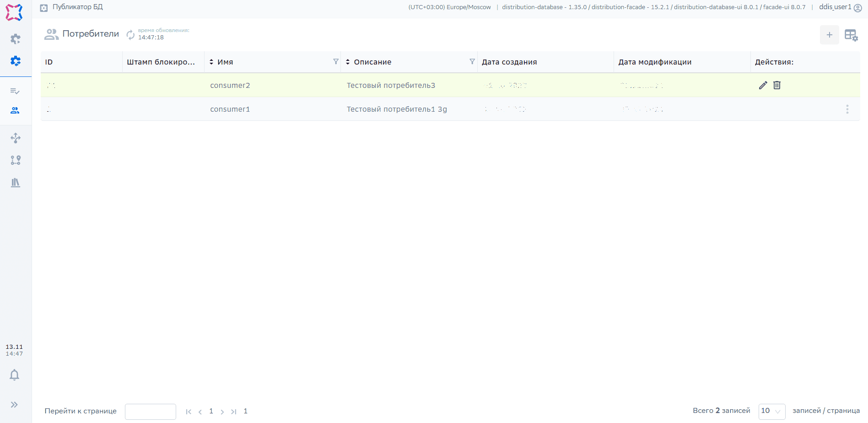Open the library books icon in sidebar
Screen dimensions: 868x423
tap(16, 183)
